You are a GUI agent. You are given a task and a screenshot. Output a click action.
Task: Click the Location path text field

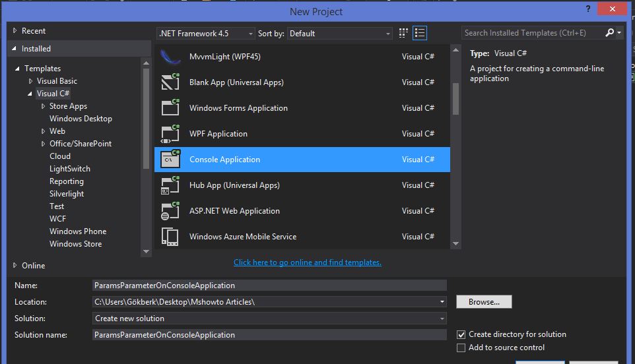click(265, 302)
